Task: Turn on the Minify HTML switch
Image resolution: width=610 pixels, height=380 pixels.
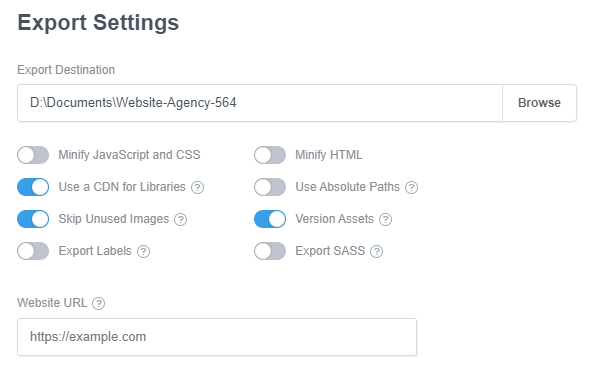Action: [270, 155]
